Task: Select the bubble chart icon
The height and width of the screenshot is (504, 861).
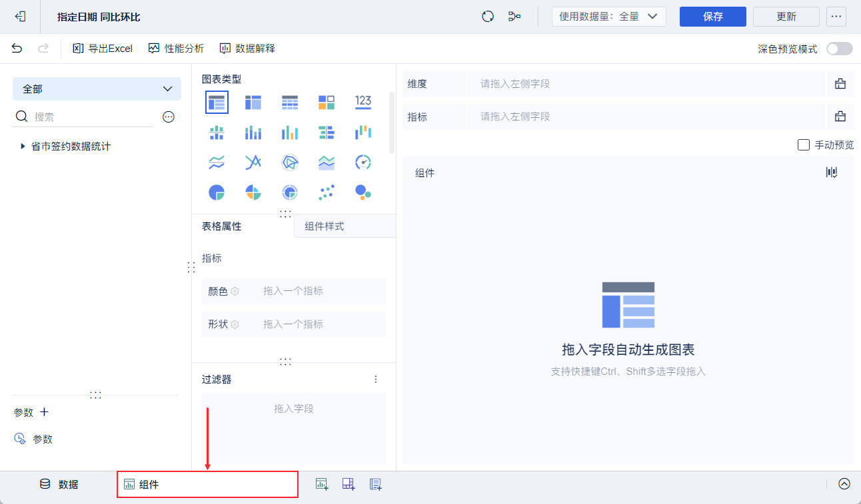Action: [363, 192]
